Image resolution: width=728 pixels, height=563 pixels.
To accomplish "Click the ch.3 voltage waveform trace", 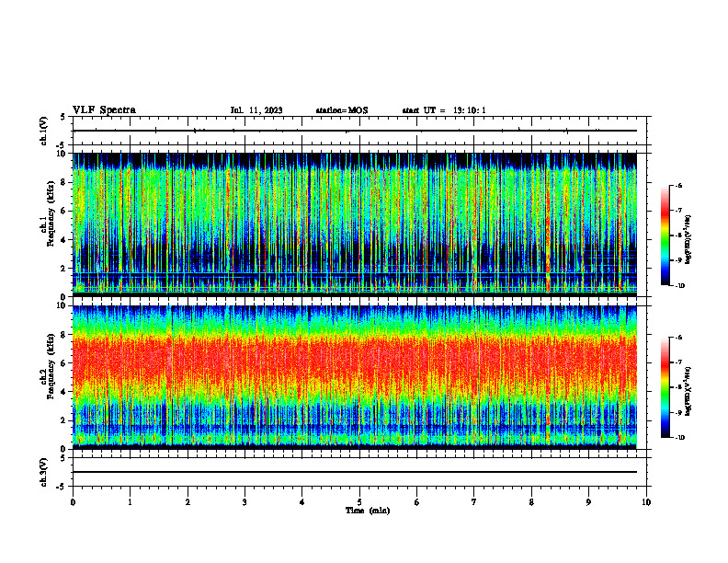I will point(355,472).
